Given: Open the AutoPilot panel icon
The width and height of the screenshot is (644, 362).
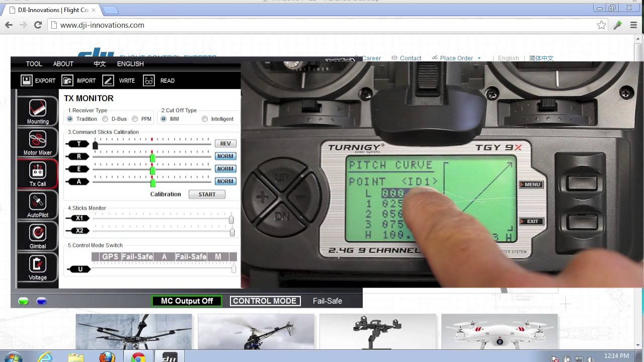Looking at the screenshot, I should 38,205.
